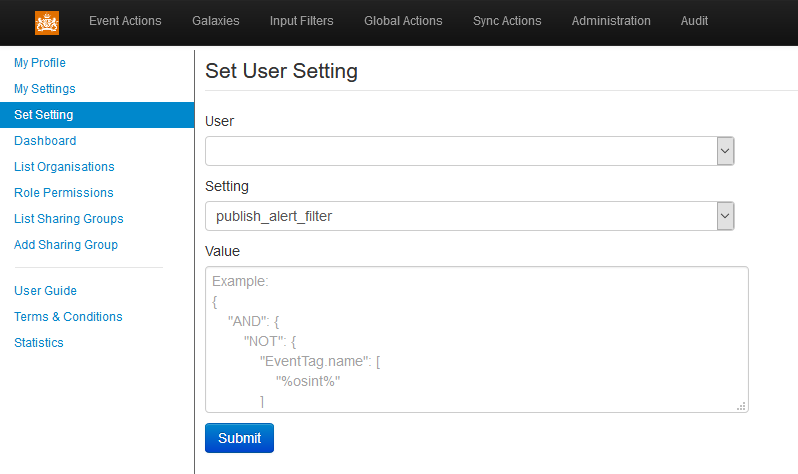Open the Dashboard link
The width and height of the screenshot is (798, 474).
coord(45,141)
